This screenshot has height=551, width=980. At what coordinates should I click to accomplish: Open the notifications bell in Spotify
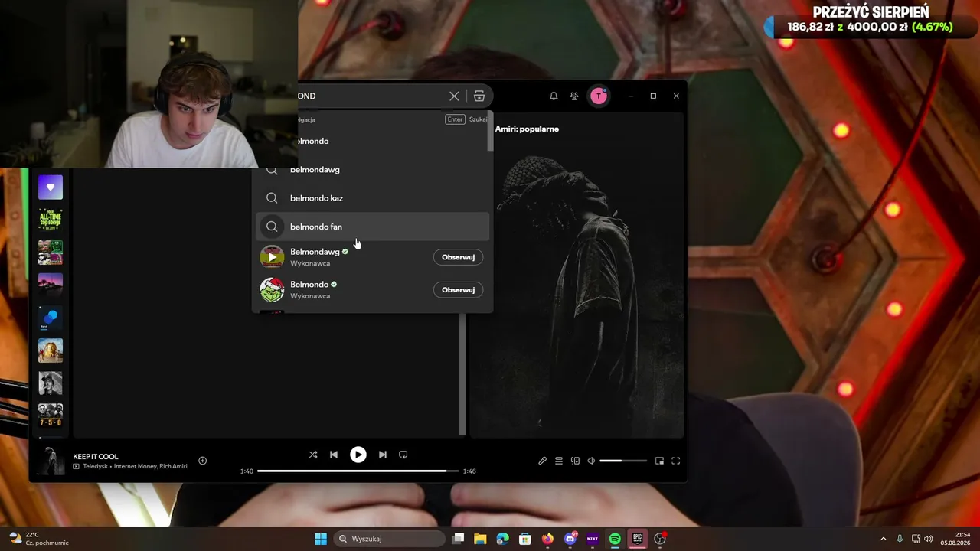point(554,96)
